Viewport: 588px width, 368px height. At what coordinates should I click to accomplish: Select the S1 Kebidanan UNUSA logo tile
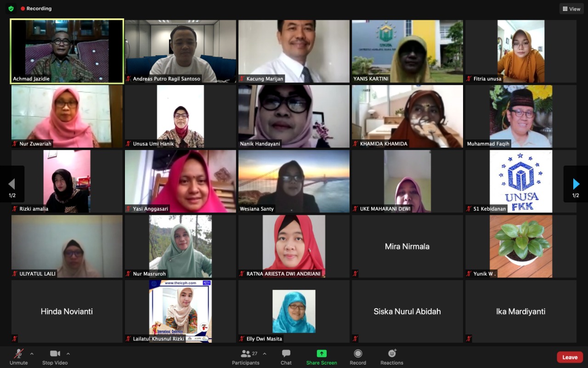[x=521, y=181]
